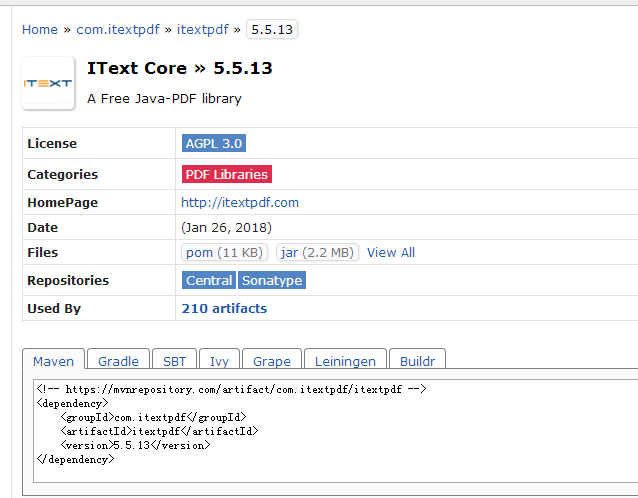Click the License row label
Viewport: 638px width, 498px height.
[x=52, y=144]
